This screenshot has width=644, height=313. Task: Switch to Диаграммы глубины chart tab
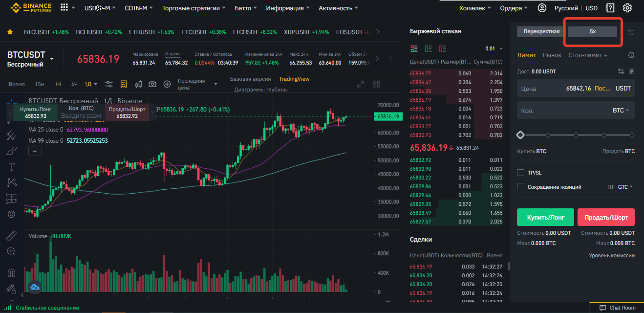point(261,89)
